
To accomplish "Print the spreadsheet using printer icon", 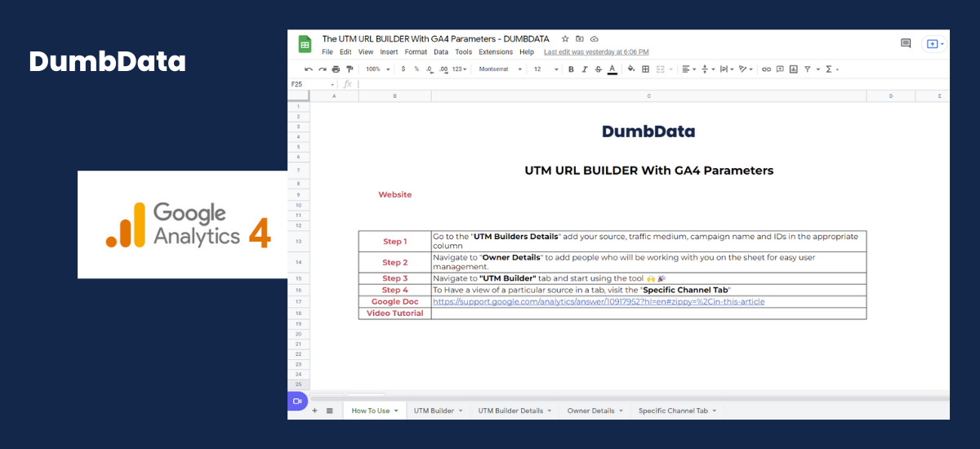I will (x=336, y=69).
